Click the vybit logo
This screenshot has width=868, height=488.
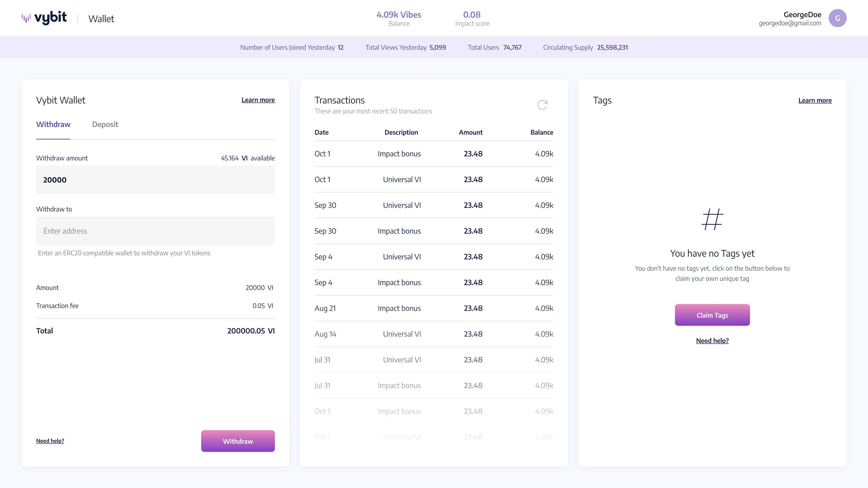point(44,18)
